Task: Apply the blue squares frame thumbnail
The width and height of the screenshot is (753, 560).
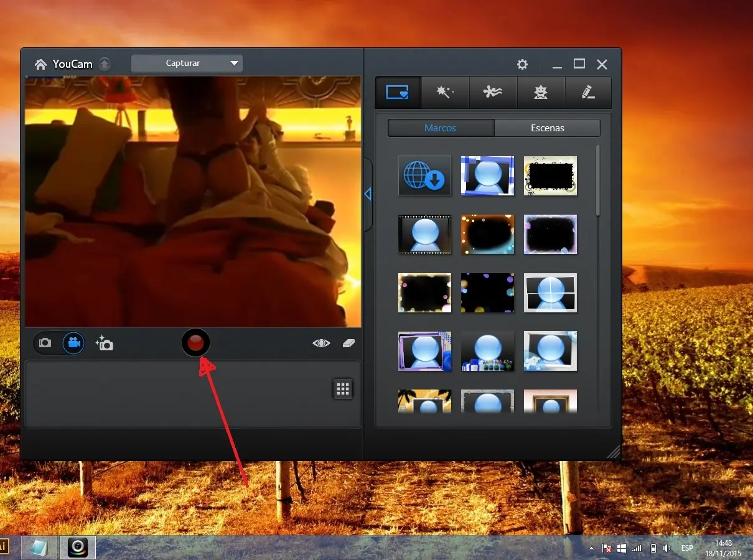Action: tap(487, 175)
